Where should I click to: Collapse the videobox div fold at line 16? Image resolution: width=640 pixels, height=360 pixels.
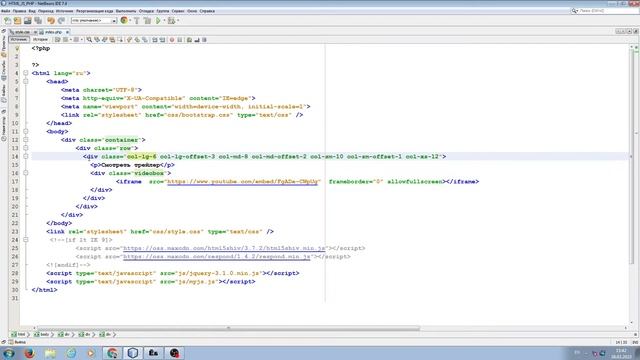(x=26, y=173)
